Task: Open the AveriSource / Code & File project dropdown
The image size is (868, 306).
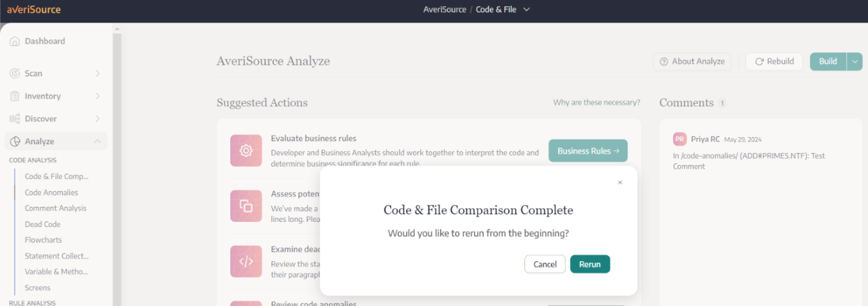Action: point(476,9)
